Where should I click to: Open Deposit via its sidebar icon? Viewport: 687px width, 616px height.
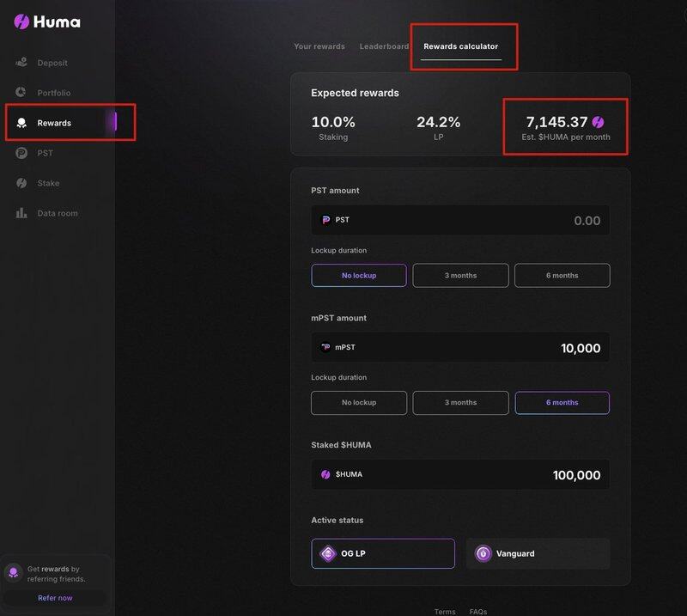pos(21,62)
